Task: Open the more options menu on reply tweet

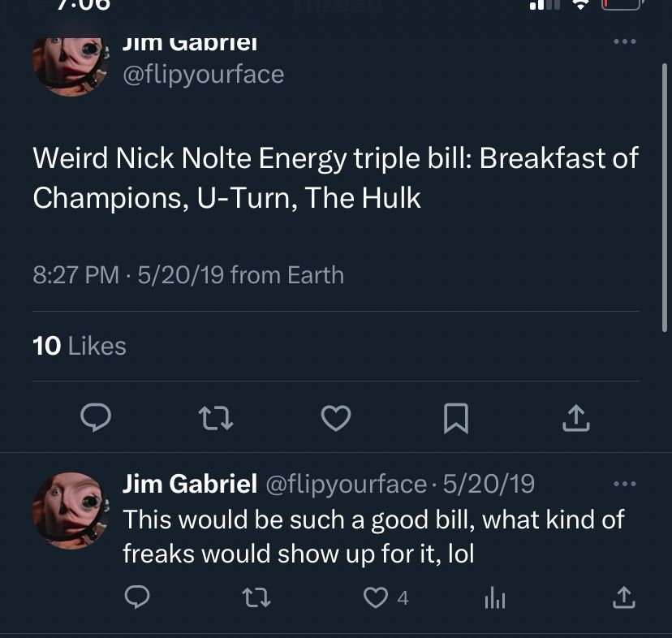Action: pyautogui.click(x=623, y=482)
